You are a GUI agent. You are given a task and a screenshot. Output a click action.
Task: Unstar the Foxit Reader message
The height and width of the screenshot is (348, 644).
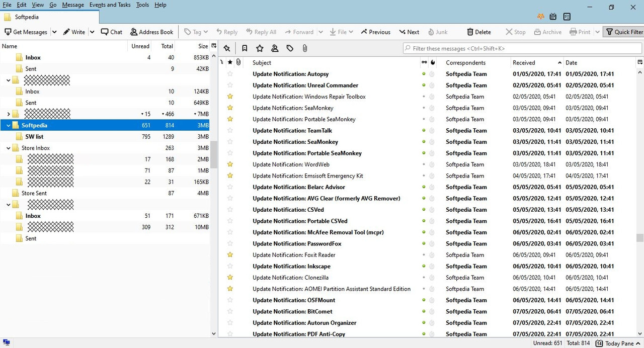(230, 255)
